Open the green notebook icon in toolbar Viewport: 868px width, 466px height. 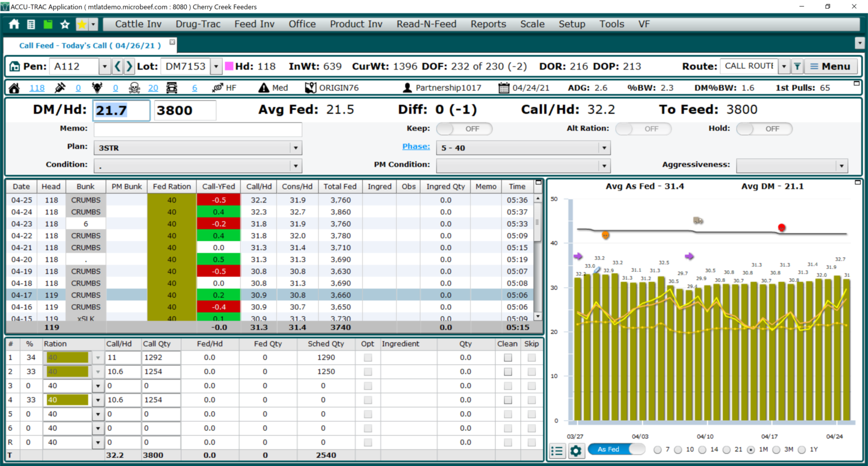pos(47,24)
